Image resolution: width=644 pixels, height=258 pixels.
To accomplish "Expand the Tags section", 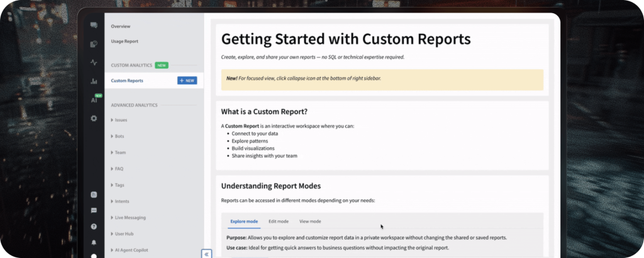I will pos(118,185).
